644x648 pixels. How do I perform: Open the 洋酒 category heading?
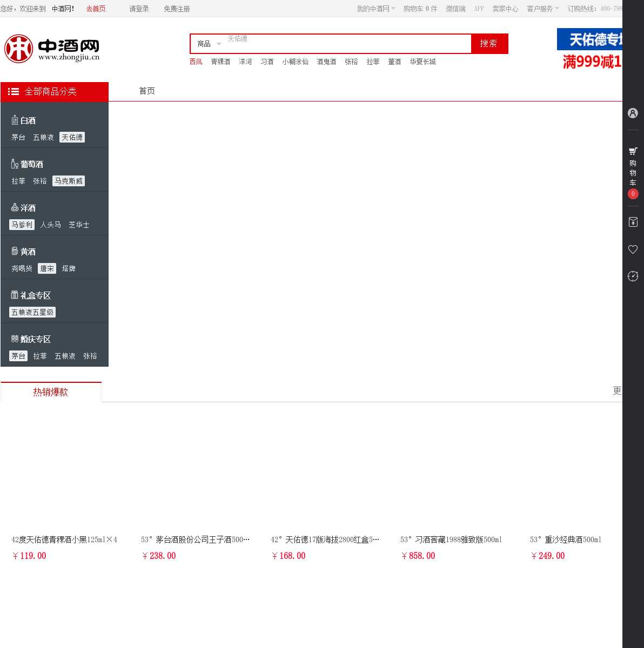(28, 208)
